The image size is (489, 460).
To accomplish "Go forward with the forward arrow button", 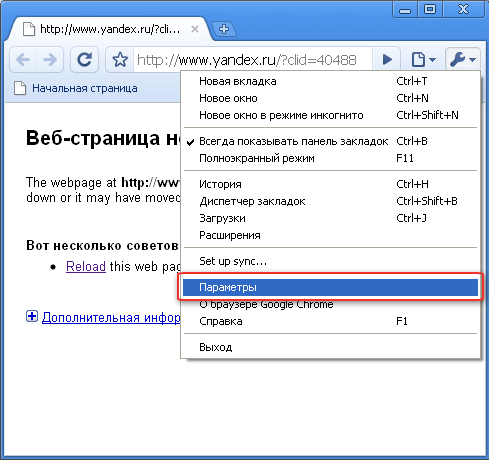I will pos(50,60).
